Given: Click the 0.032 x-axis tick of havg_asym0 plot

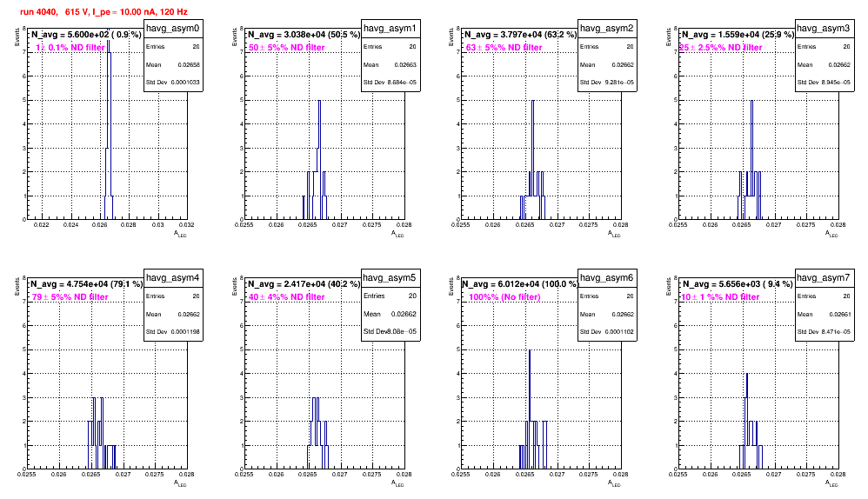Looking at the screenshot, I should click(187, 225).
